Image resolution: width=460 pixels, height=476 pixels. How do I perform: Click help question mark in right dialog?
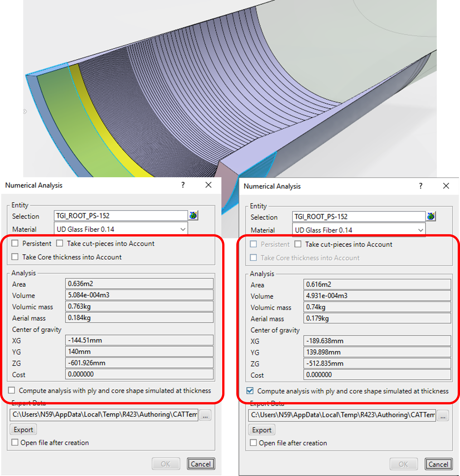pos(420,186)
